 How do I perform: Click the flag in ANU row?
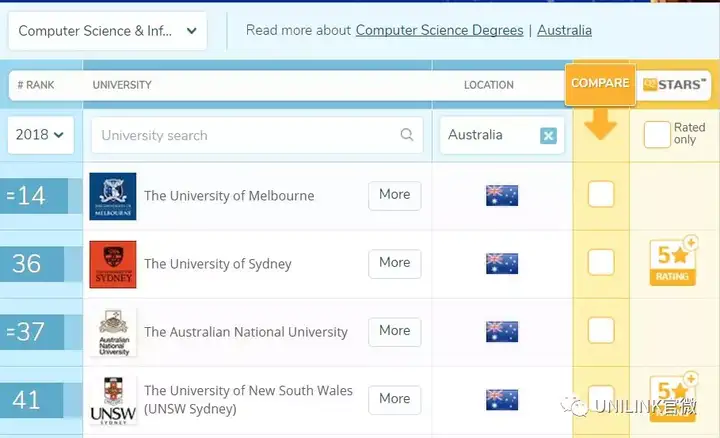[x=502, y=331]
